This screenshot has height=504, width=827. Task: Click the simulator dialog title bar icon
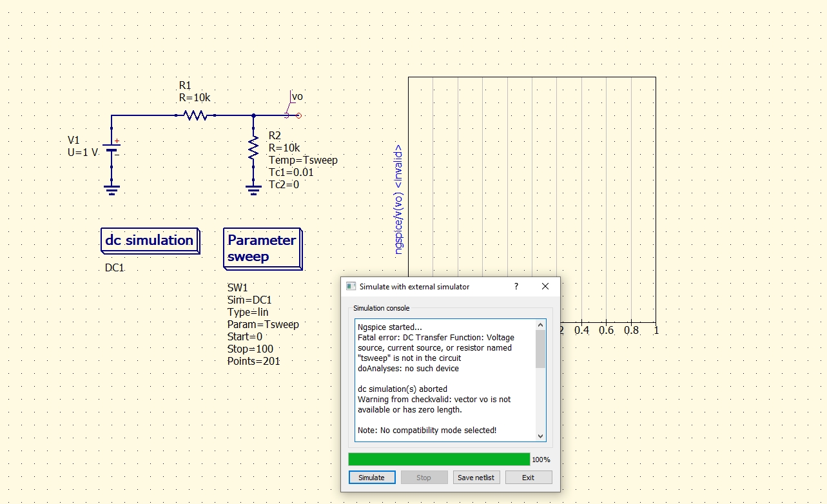349,286
